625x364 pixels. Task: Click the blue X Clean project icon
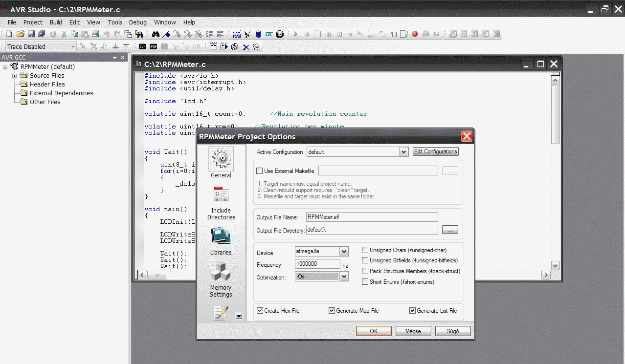246,46
